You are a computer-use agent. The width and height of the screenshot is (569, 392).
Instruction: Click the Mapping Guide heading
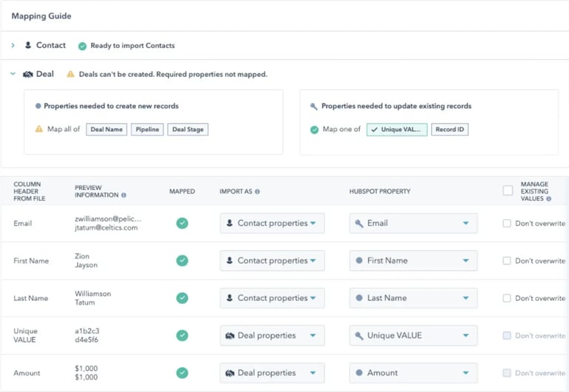point(41,16)
